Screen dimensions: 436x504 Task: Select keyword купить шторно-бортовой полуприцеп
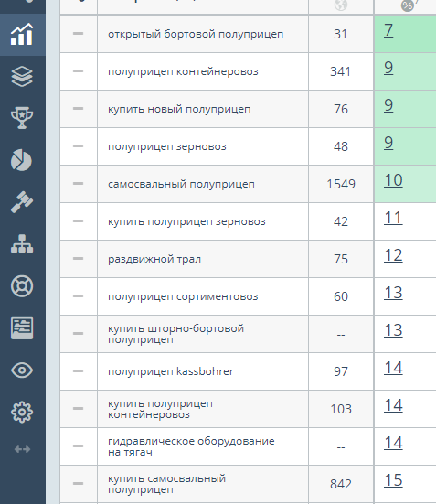[176, 334]
